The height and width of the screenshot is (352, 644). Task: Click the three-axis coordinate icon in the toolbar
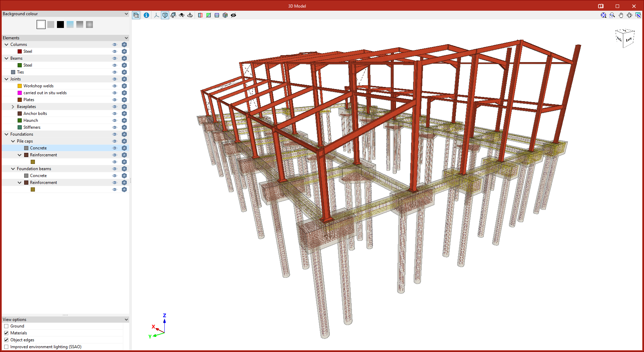point(156,15)
